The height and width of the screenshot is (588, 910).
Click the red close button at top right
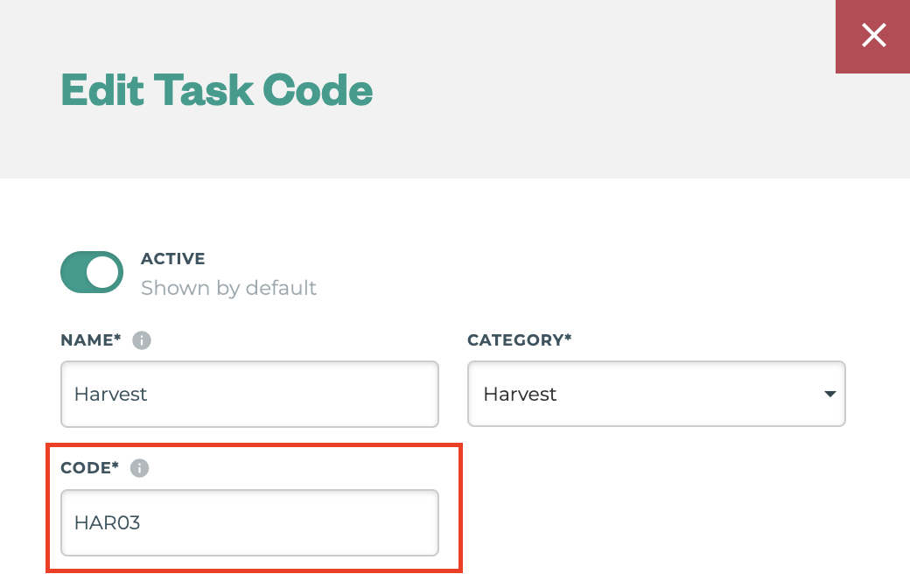pos(873,36)
